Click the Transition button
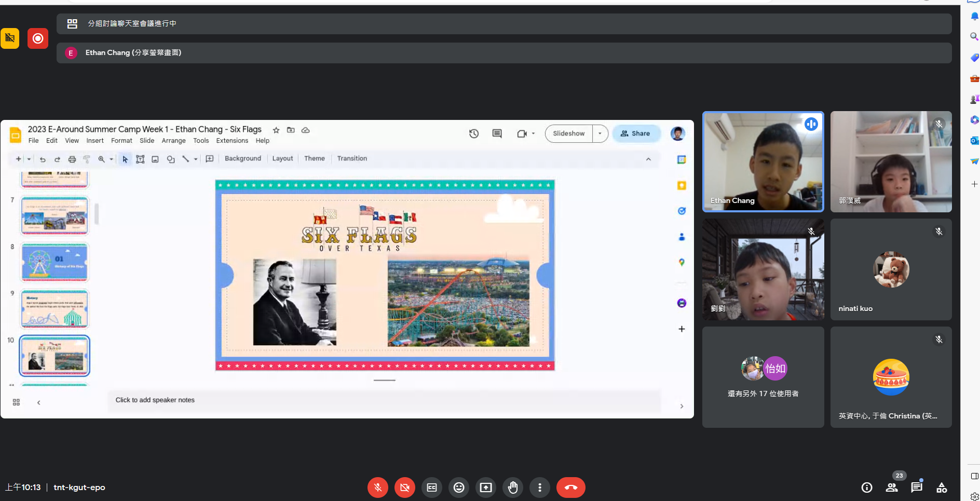The width and height of the screenshot is (980, 501). [352, 159]
